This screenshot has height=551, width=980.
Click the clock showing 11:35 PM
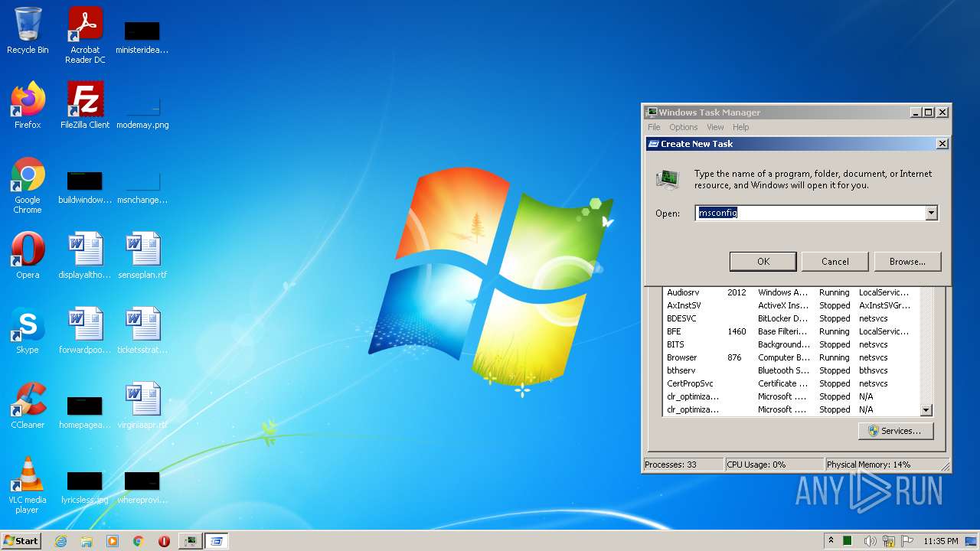[x=940, y=541]
